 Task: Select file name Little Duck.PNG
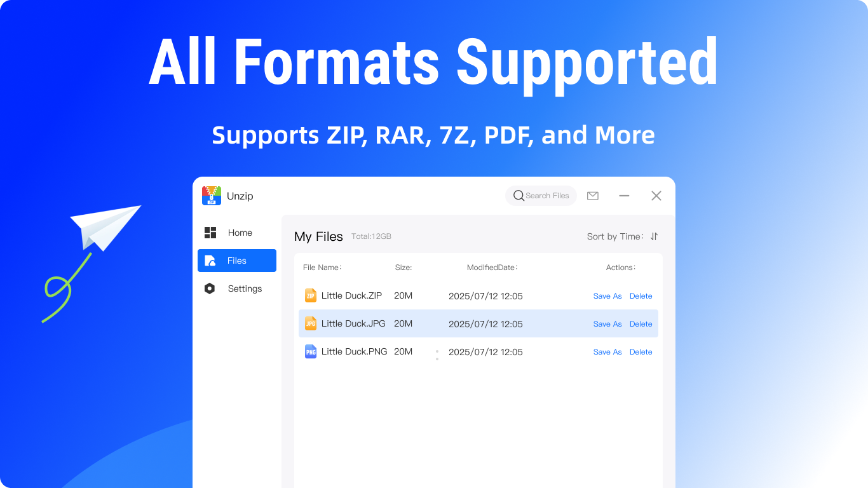click(x=354, y=351)
